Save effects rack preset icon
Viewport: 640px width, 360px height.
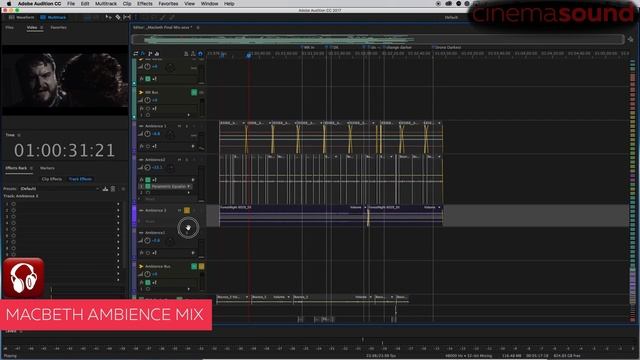click(105, 189)
